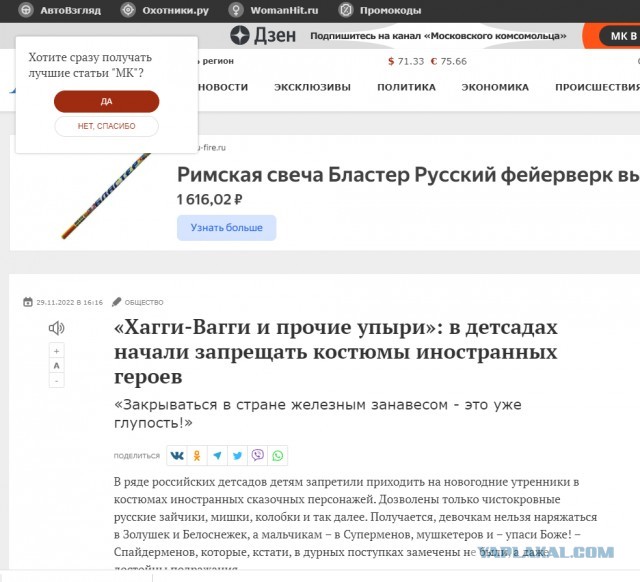The image size is (640, 582).
Task: Open the ПОЛИТИКА menu section
Action: pyautogui.click(x=407, y=87)
